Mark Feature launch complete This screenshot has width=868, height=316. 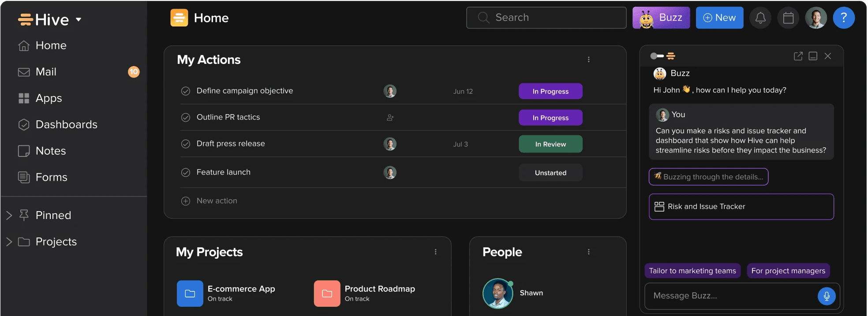186,172
